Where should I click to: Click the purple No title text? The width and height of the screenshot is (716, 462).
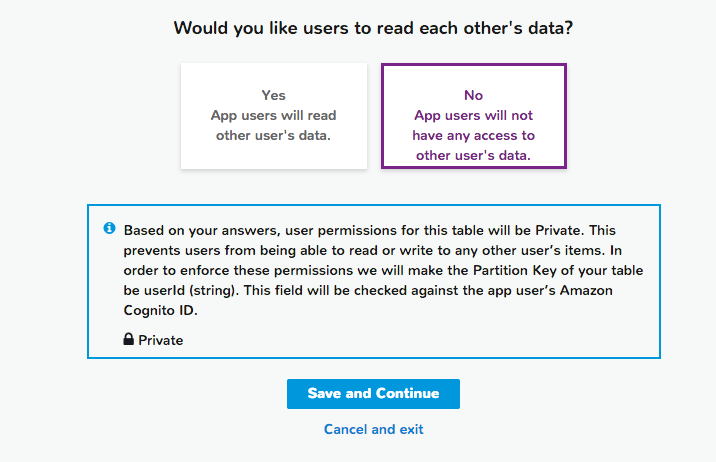pyautogui.click(x=473, y=95)
